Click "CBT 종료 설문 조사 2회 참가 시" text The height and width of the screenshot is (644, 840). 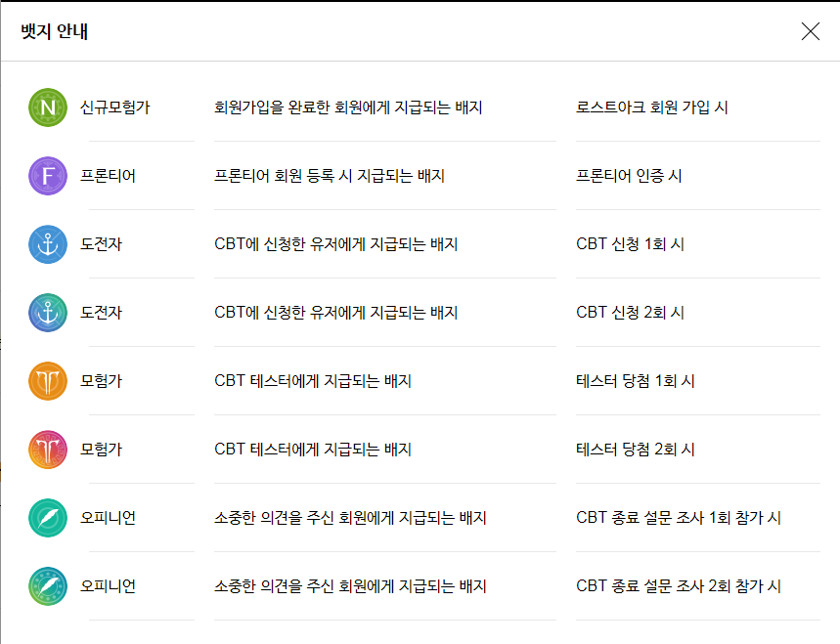point(679,586)
